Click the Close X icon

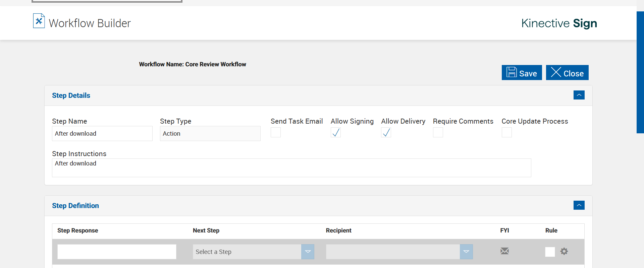point(556,72)
